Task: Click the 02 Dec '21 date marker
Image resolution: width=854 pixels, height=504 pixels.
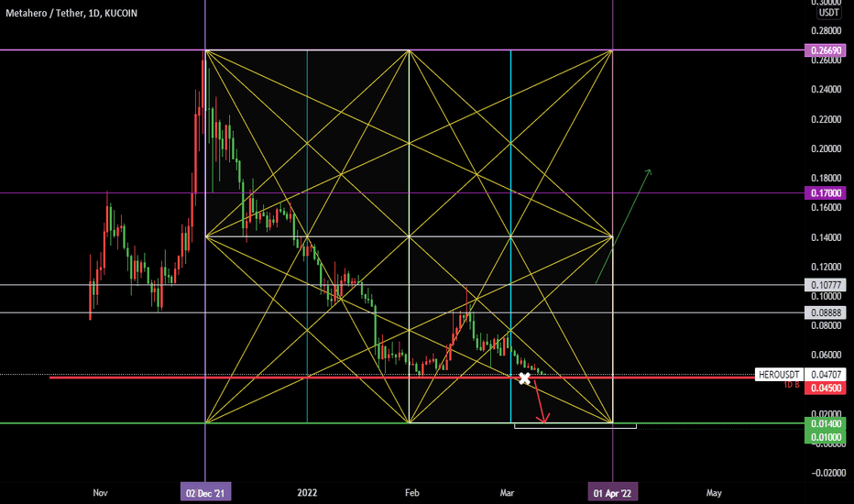Action: point(205,493)
